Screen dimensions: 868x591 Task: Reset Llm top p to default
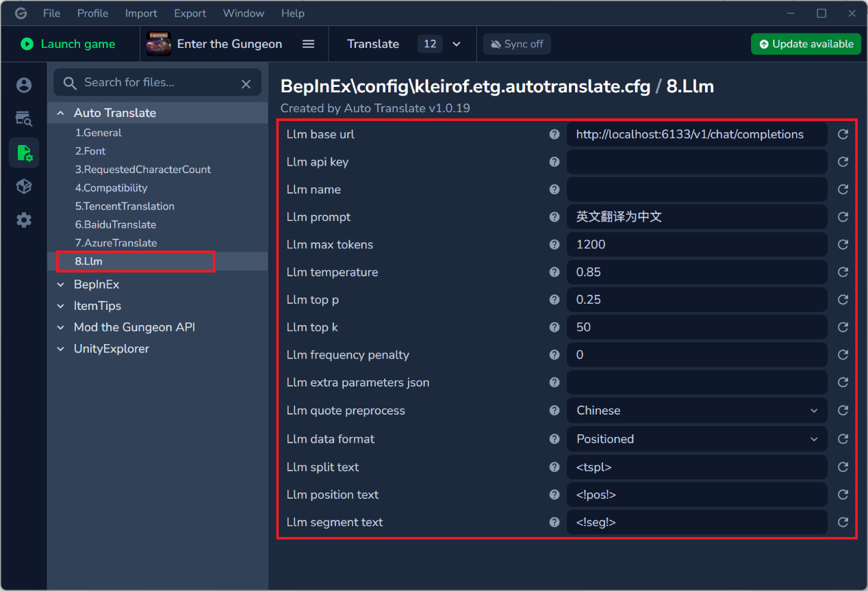(x=843, y=300)
